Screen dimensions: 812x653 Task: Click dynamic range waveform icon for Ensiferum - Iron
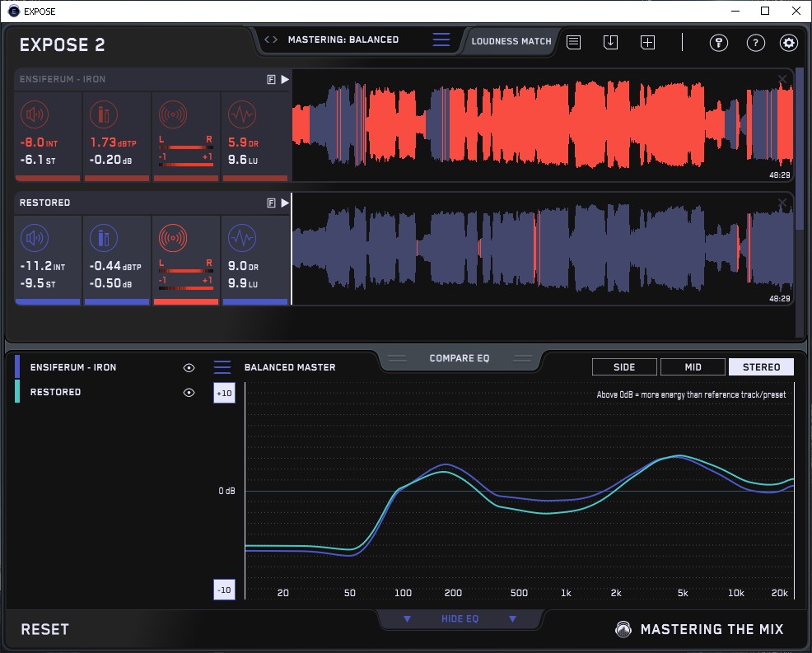pos(241,114)
